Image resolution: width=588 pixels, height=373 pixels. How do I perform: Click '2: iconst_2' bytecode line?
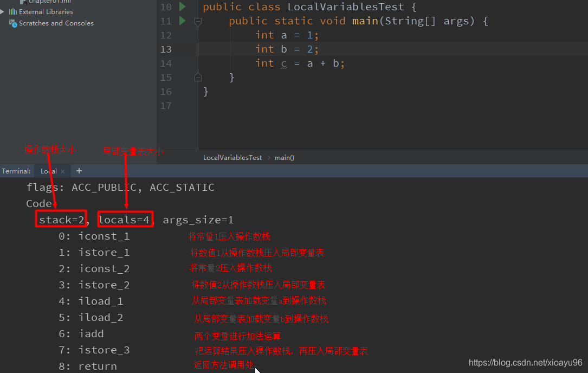pyautogui.click(x=94, y=269)
